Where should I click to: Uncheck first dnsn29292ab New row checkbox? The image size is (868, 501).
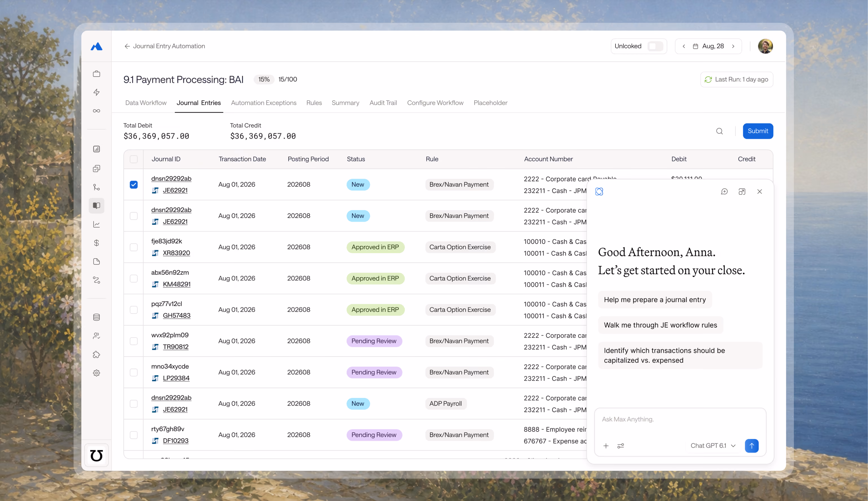134,185
